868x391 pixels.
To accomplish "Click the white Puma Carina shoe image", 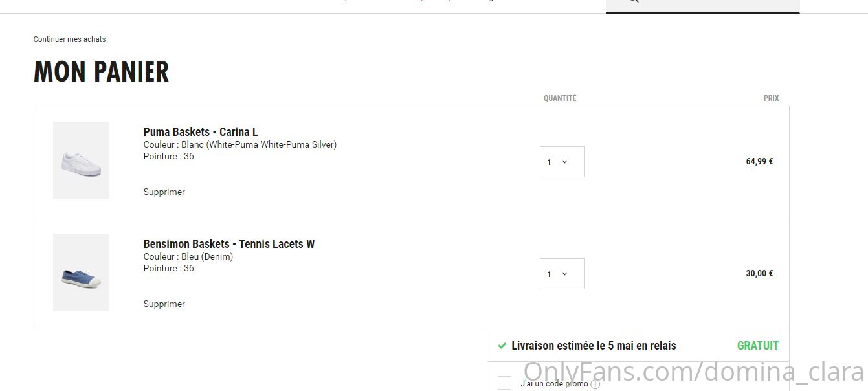I will click(x=81, y=160).
